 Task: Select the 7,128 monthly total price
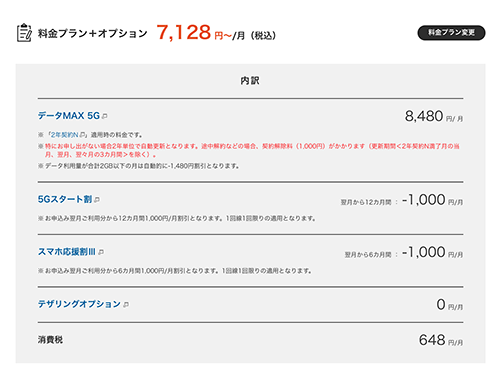click(183, 33)
